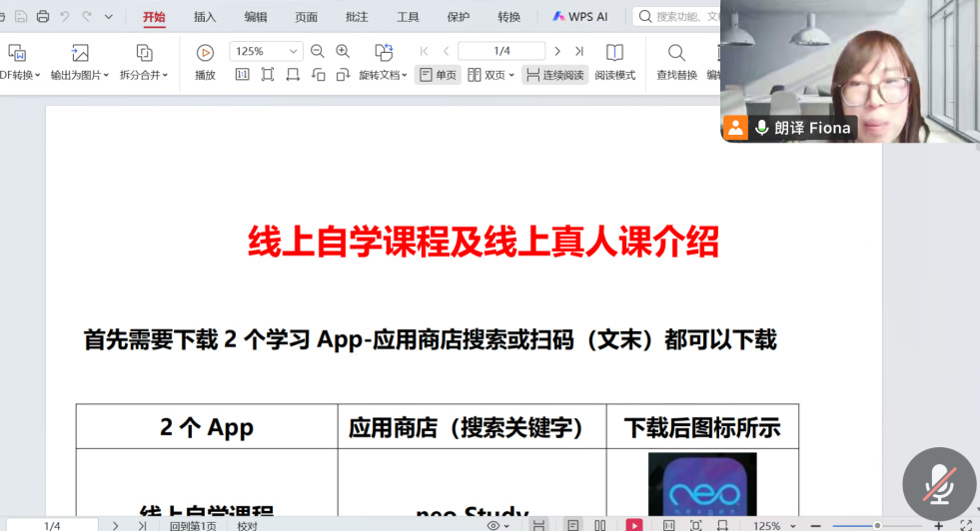Screen dimensions: 980x531
Task: Go to the next page arrow
Action: (x=557, y=52)
